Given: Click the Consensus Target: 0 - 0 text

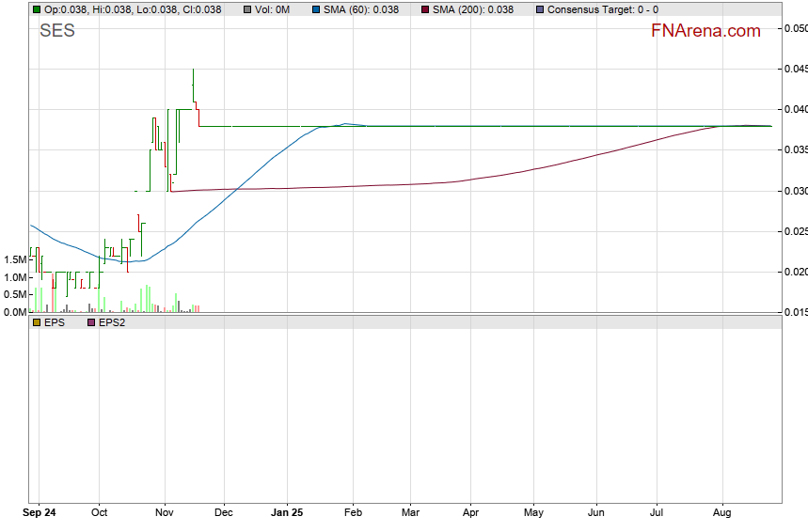Looking at the screenshot, I should [x=602, y=9].
